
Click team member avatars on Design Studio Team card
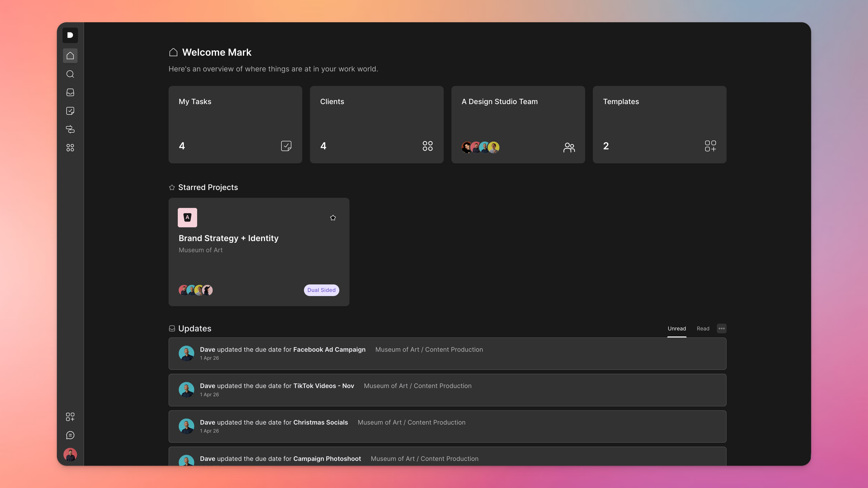[480, 147]
